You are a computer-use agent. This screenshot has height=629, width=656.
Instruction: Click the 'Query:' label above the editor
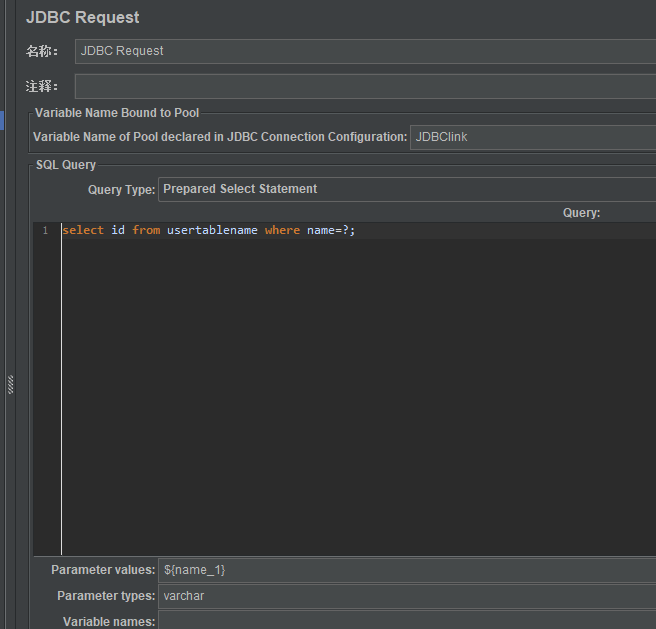click(x=581, y=213)
